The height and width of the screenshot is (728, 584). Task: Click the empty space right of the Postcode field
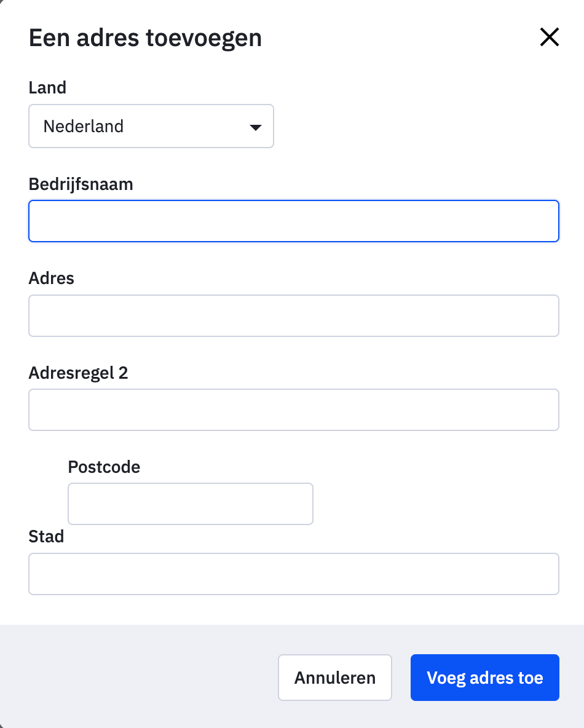[436, 504]
